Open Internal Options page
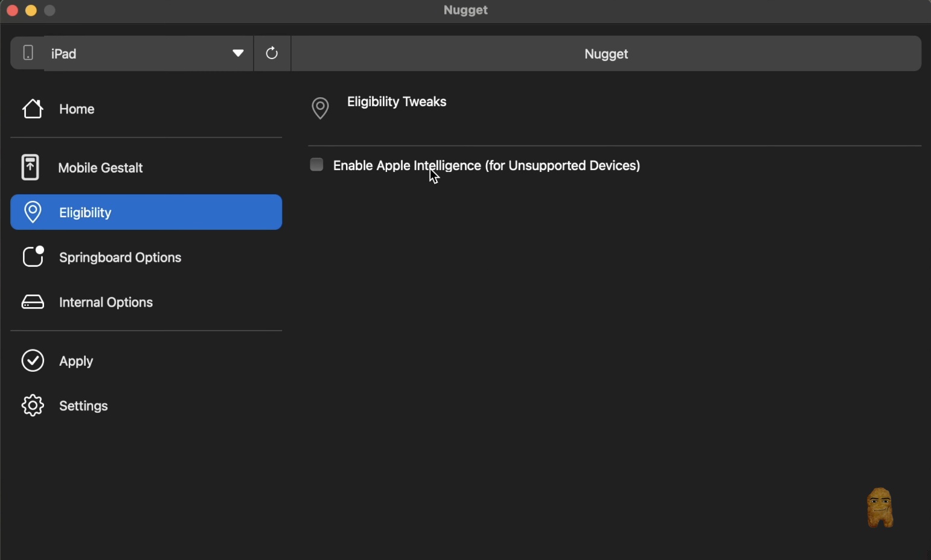The height and width of the screenshot is (560, 931). point(146,302)
